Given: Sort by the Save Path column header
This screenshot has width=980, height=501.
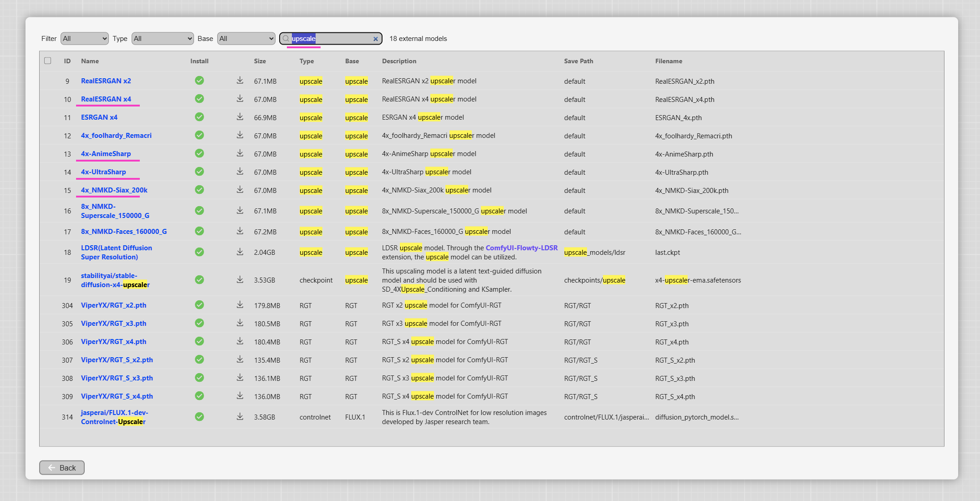Looking at the screenshot, I should point(578,61).
